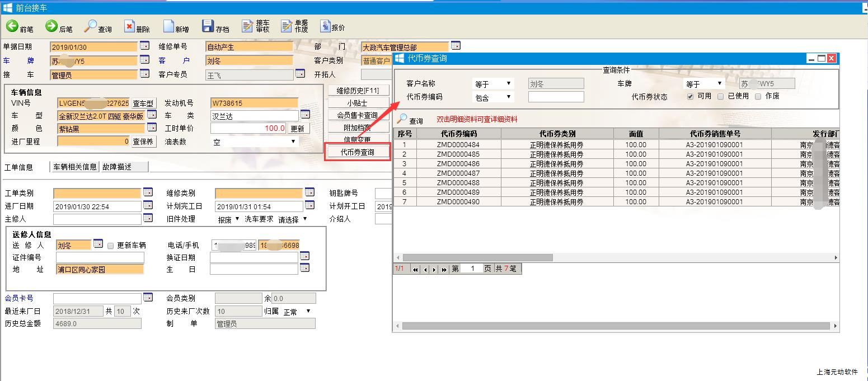
Task: Click the 前笔 previous record arrow icon
Action: pyautogui.click(x=12, y=26)
